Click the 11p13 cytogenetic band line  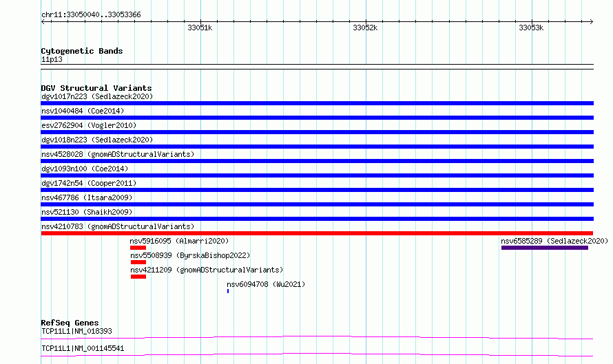coord(317,67)
